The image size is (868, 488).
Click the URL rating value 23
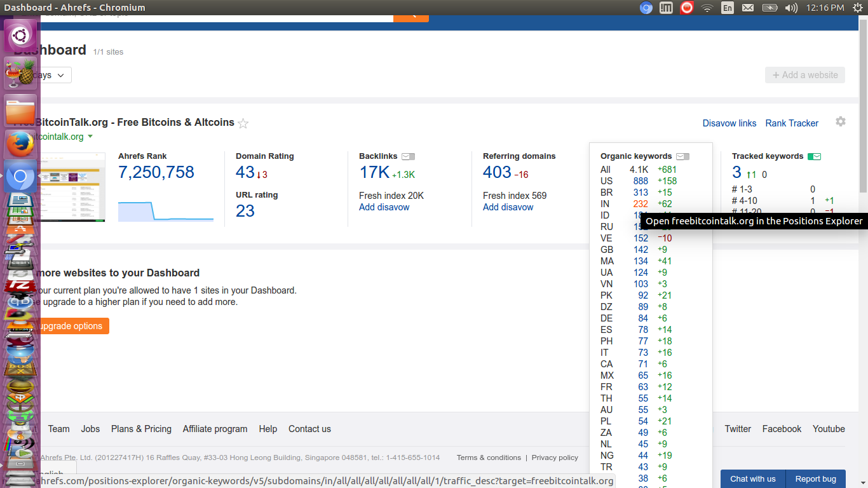[x=245, y=211]
